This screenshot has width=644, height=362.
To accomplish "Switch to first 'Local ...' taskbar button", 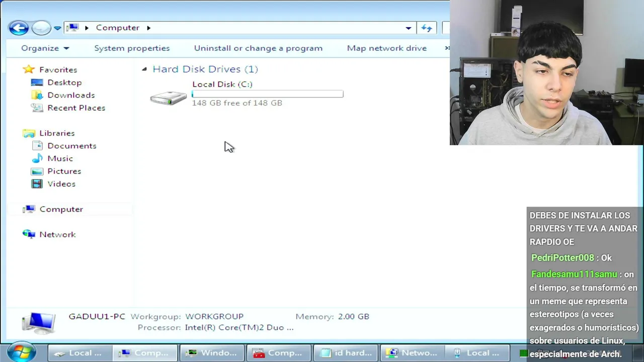I will pyautogui.click(x=80, y=353).
